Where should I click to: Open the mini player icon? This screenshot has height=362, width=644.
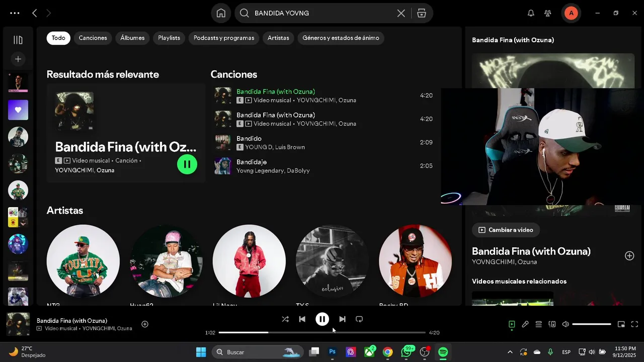coord(621,324)
